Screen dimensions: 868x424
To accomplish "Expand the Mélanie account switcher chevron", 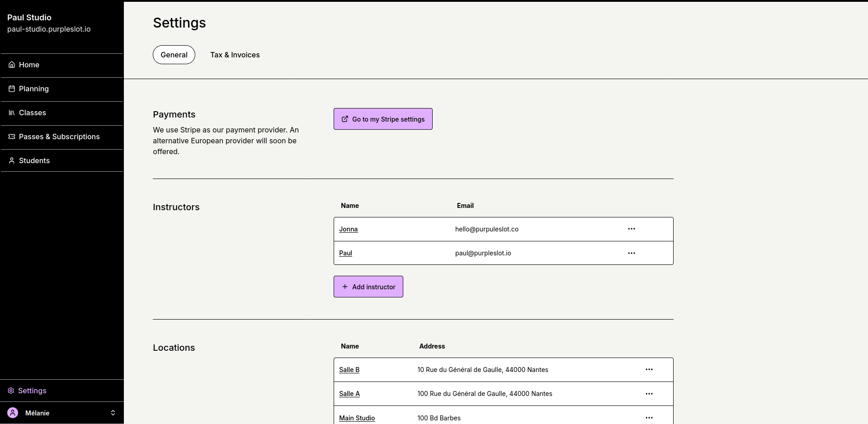I will click(x=113, y=413).
